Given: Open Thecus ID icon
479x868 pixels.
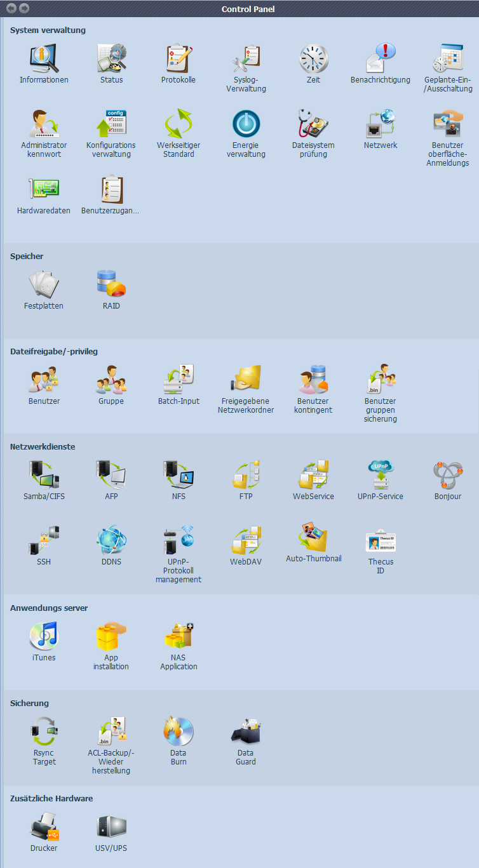Looking at the screenshot, I should click(381, 541).
